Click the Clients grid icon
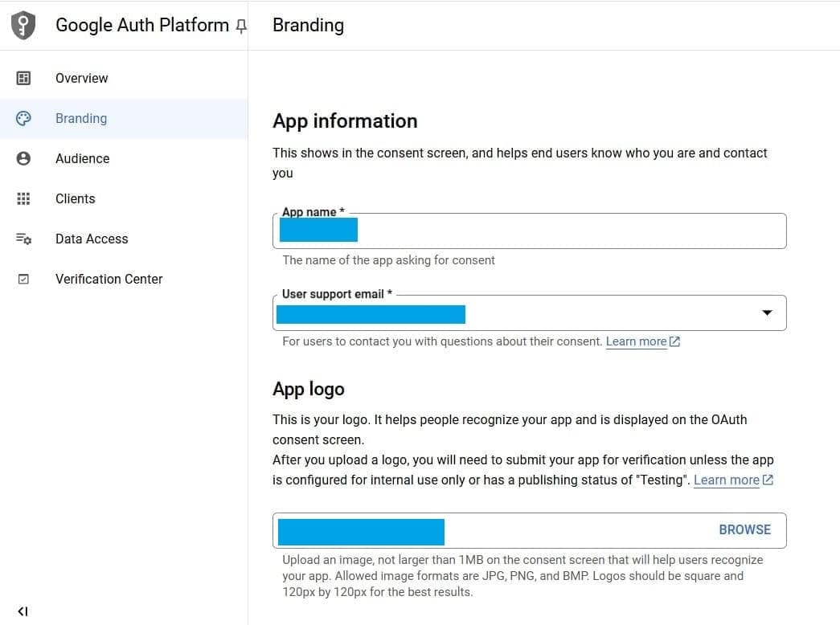This screenshot has width=840, height=625. click(25, 198)
